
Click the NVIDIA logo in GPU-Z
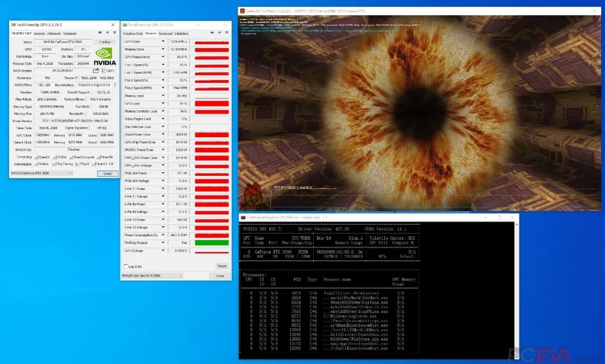coord(105,57)
